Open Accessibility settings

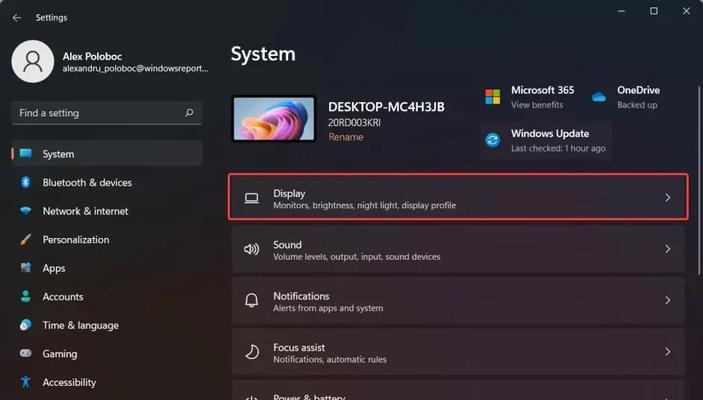click(107, 382)
